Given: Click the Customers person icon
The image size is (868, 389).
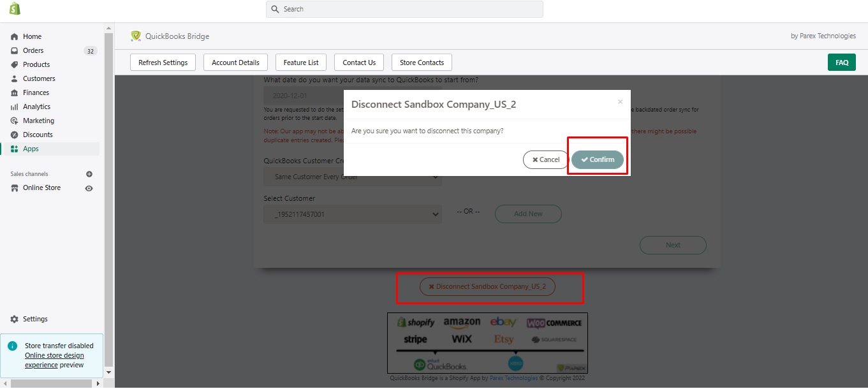Looking at the screenshot, I should tap(15, 78).
